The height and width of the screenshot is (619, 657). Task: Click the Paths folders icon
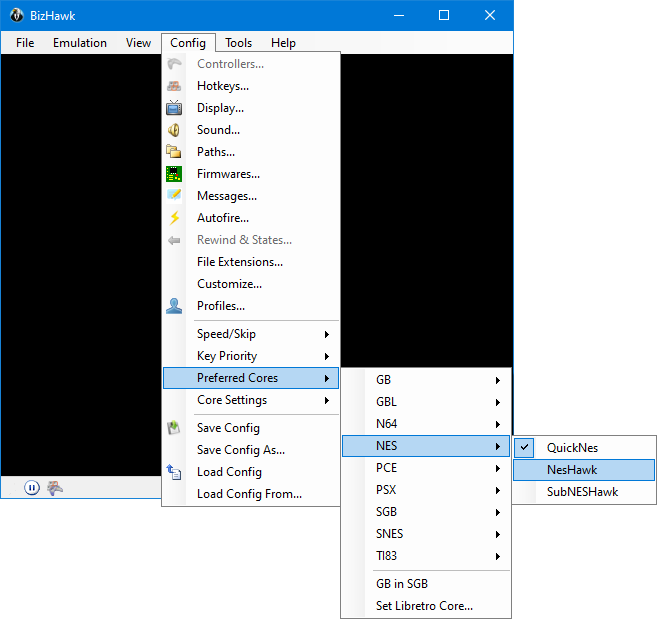click(173, 151)
